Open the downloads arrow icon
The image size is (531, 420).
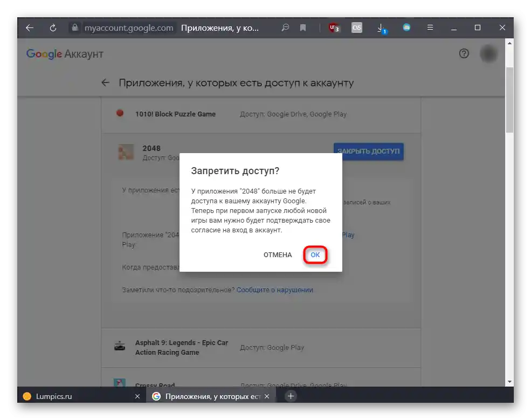[382, 29]
